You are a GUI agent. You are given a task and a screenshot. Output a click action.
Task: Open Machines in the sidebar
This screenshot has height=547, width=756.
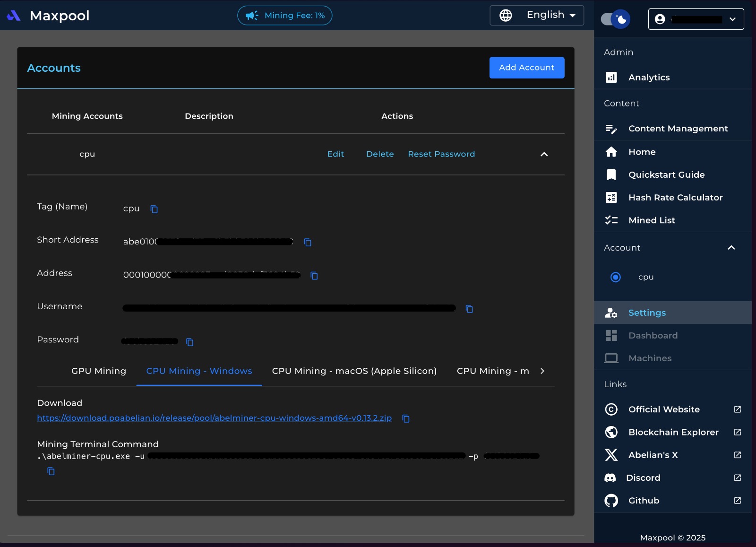coord(673,358)
